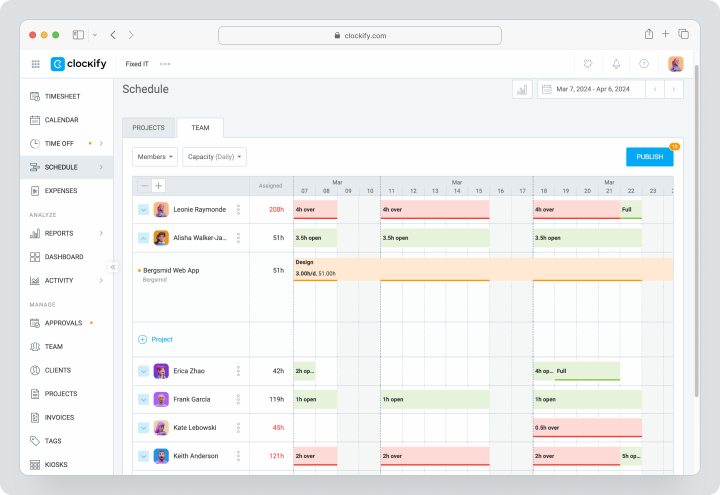Expand Erica Zhao's row chevron
Screen dimensions: 720x495
(x=143, y=371)
